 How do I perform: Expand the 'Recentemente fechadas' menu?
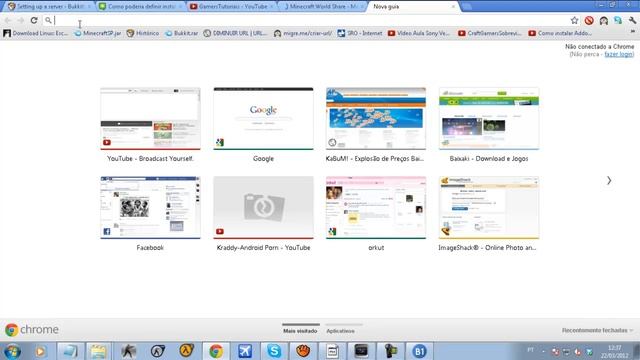pos(597,330)
